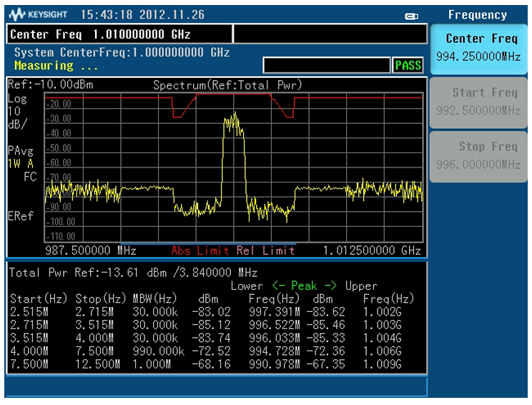Select the greyed Stop Freq softkey
This screenshot has width=532, height=405.
point(478,157)
